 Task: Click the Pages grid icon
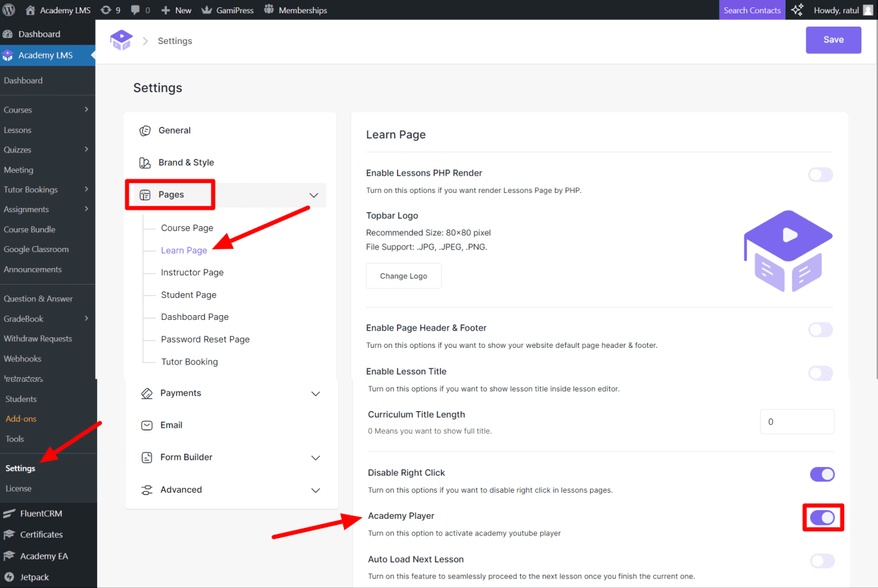[x=145, y=194]
